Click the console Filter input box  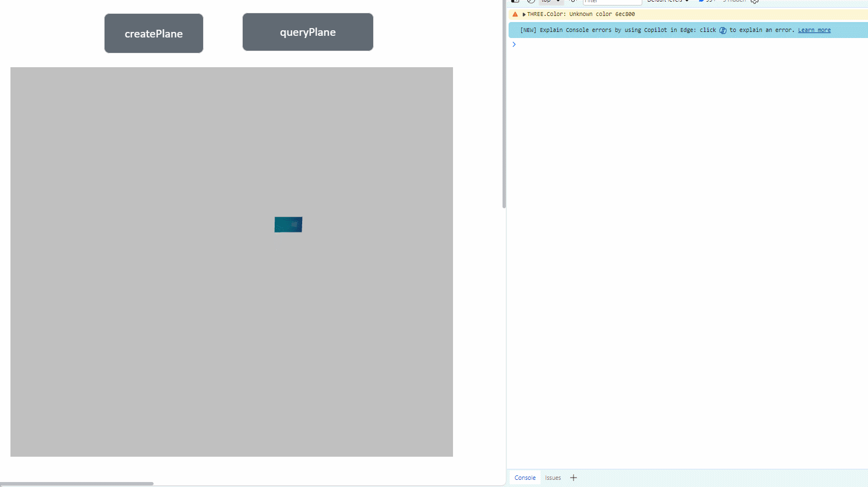coord(612,2)
